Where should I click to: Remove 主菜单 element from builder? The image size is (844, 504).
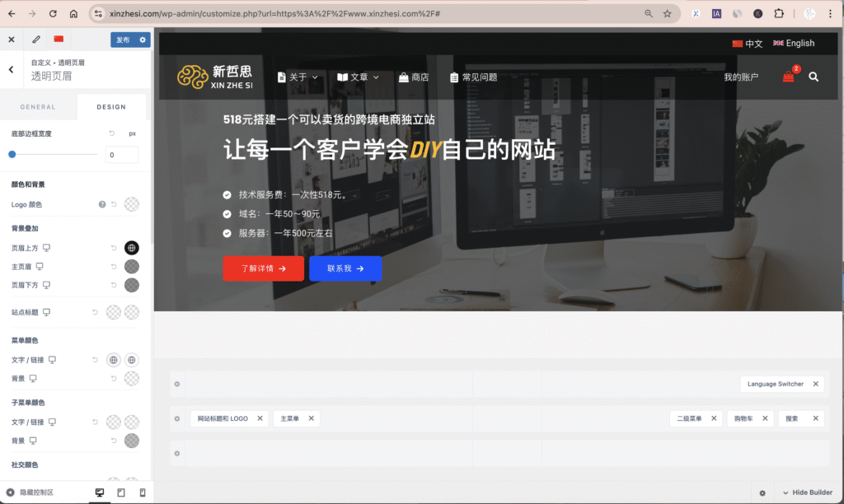[x=311, y=418]
